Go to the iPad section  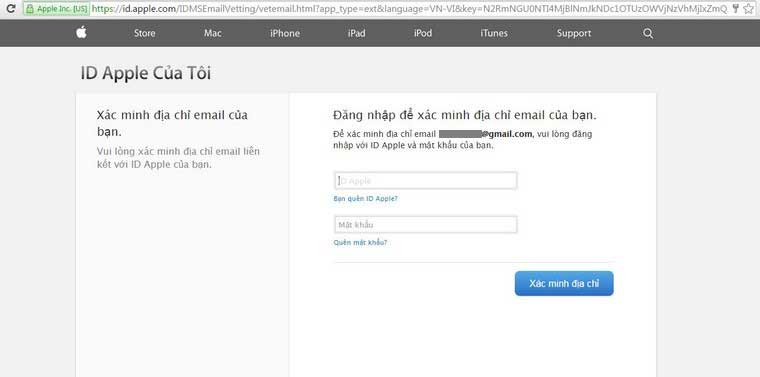(x=356, y=33)
